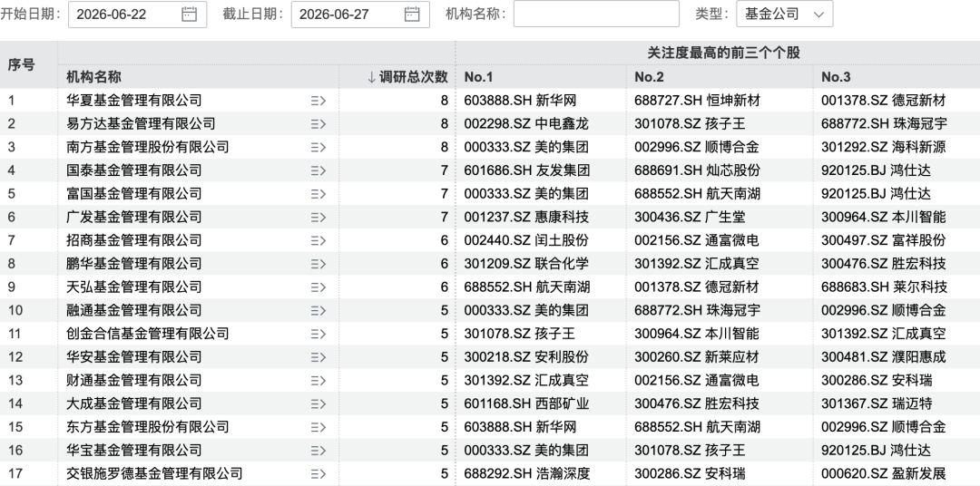Click the detail list icon for 财通基金管理有限公司
The width and height of the screenshot is (980, 486).
[318, 381]
